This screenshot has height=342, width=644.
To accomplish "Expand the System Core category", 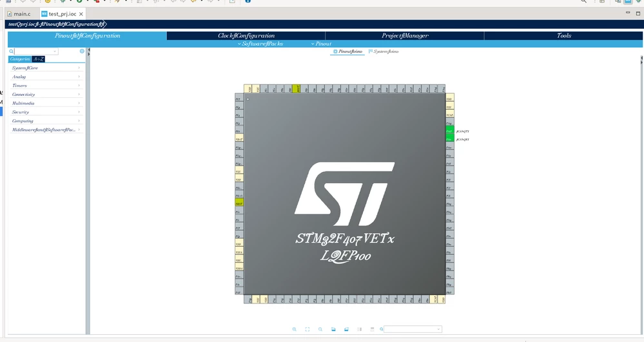I will click(46, 68).
